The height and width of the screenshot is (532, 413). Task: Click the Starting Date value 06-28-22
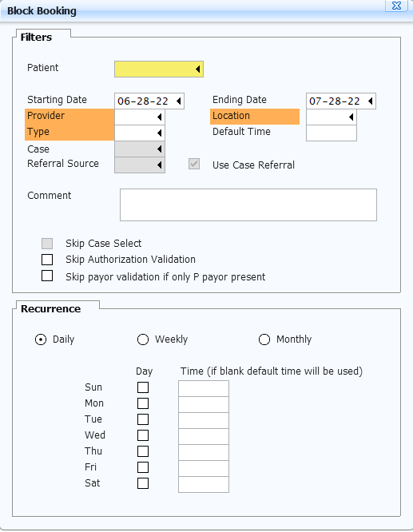143,101
